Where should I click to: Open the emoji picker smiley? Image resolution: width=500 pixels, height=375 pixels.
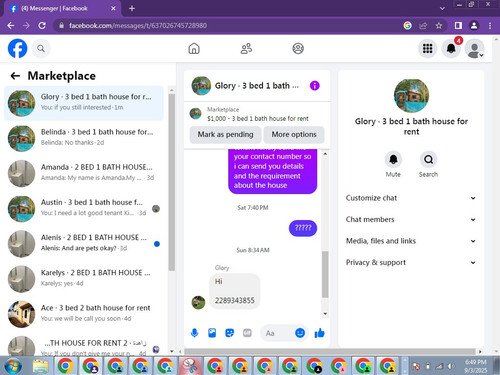[x=300, y=333]
